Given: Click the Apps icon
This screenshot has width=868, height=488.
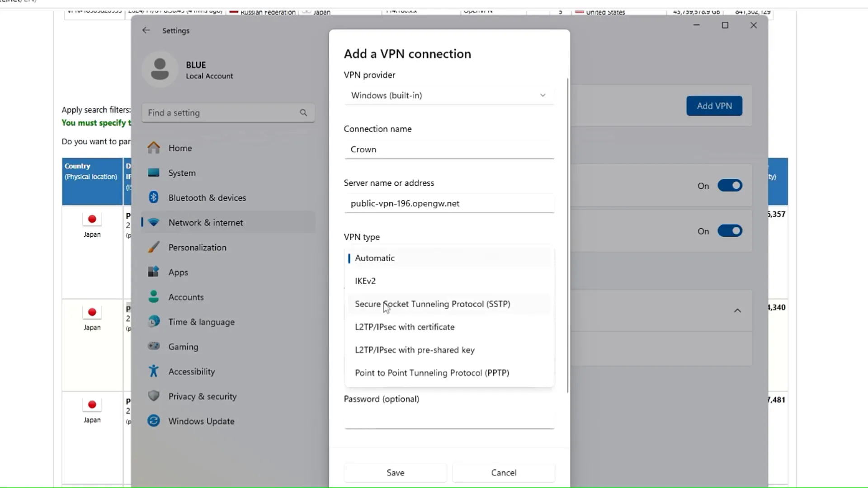Looking at the screenshot, I should pos(154,272).
